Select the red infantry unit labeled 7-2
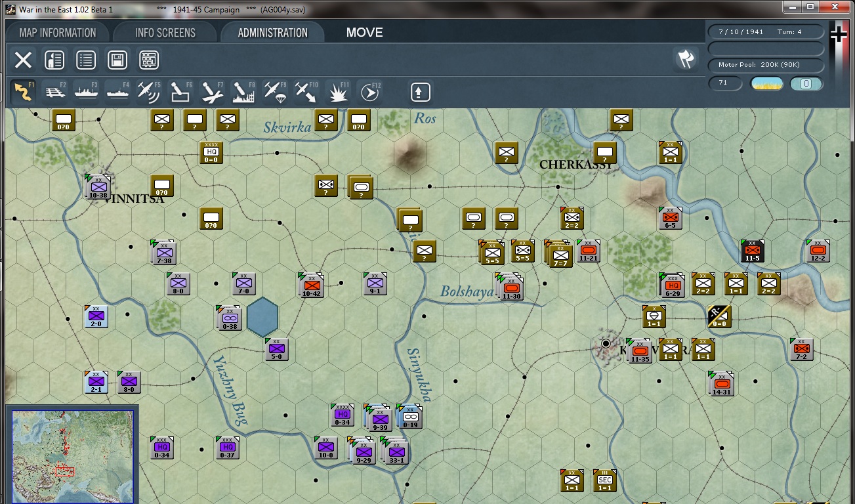The height and width of the screenshot is (504, 855). 801,349
